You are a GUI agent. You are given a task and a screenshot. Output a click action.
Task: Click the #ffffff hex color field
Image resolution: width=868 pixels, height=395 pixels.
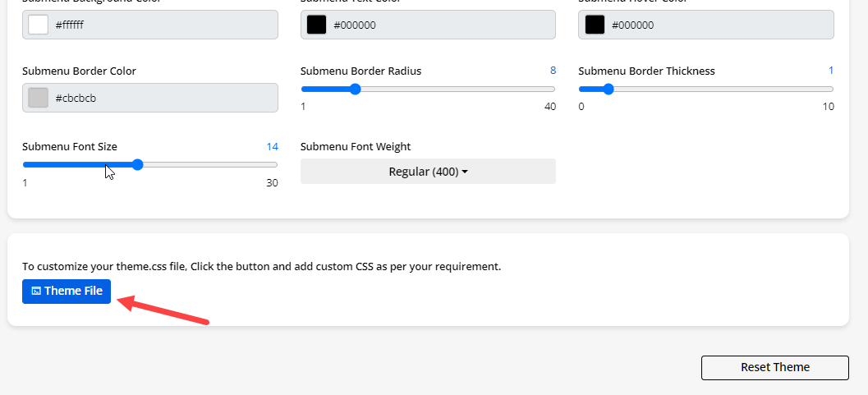pyautogui.click(x=164, y=25)
